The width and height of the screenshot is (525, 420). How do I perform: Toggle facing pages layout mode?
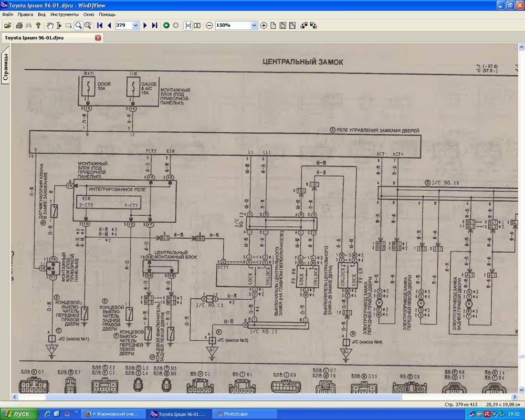click(x=197, y=25)
